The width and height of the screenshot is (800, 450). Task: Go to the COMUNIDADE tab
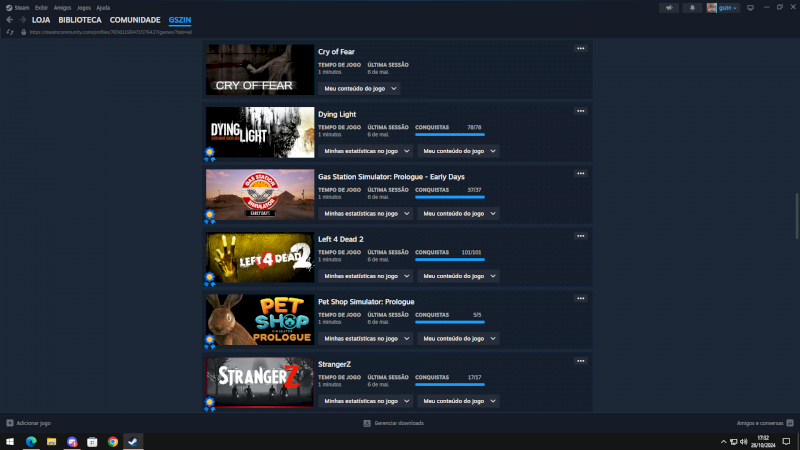135,20
